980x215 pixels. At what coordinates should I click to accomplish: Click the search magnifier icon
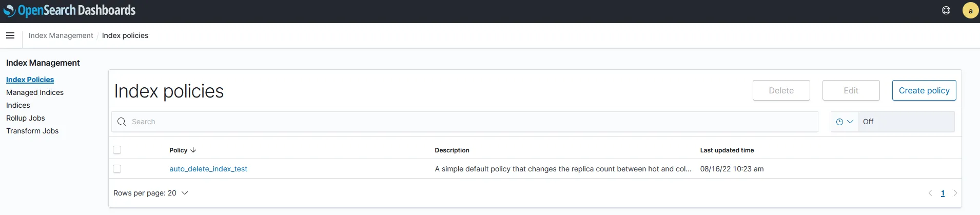click(x=122, y=122)
